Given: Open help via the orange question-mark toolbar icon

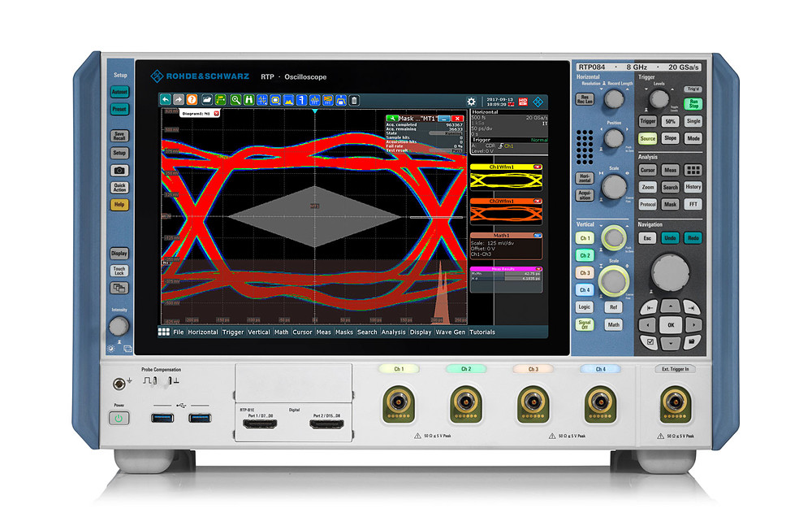Looking at the screenshot, I should pyautogui.click(x=192, y=100).
